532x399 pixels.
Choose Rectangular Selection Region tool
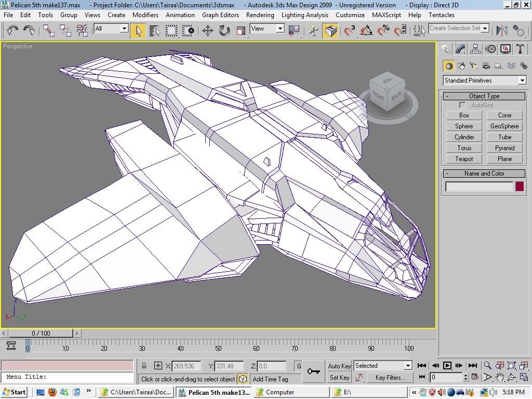[171, 31]
